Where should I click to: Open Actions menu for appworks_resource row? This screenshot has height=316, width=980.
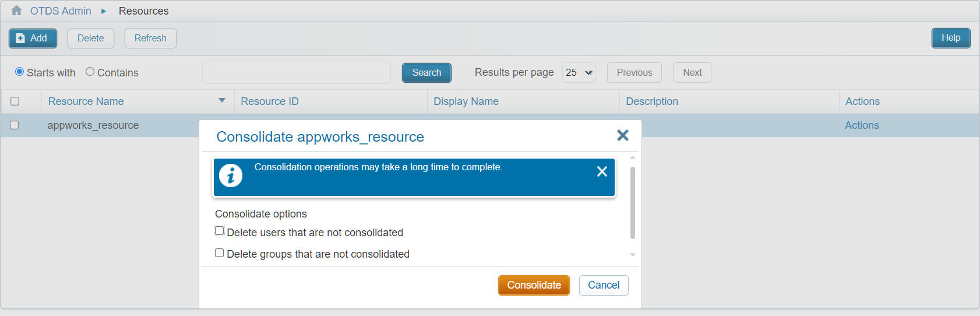862,125
